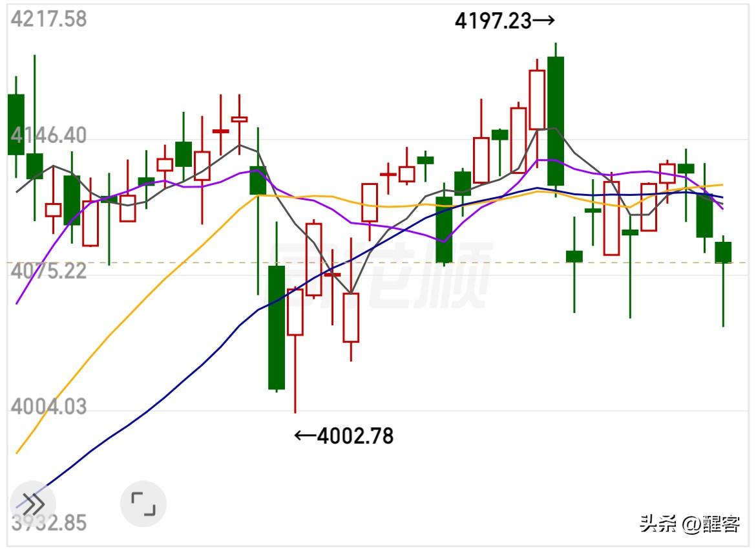Click the large green candle that dropped to around 4015
Viewport: 756px width, 549px height.
tap(277, 327)
